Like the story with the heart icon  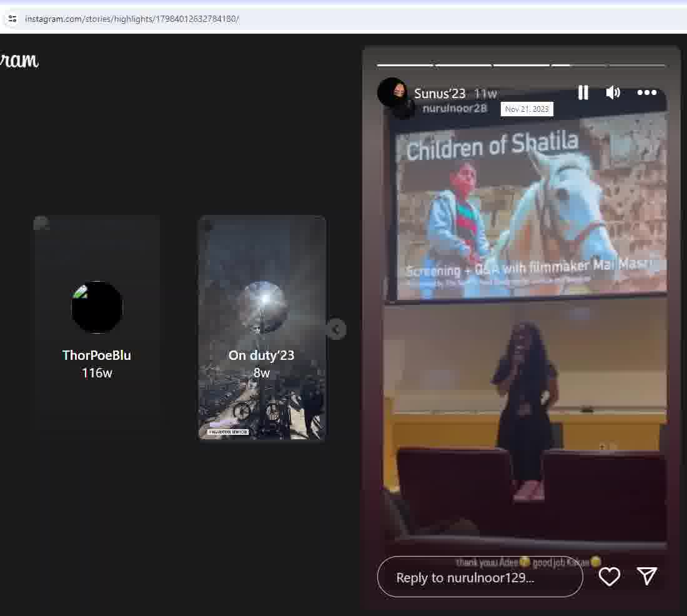coord(609,577)
